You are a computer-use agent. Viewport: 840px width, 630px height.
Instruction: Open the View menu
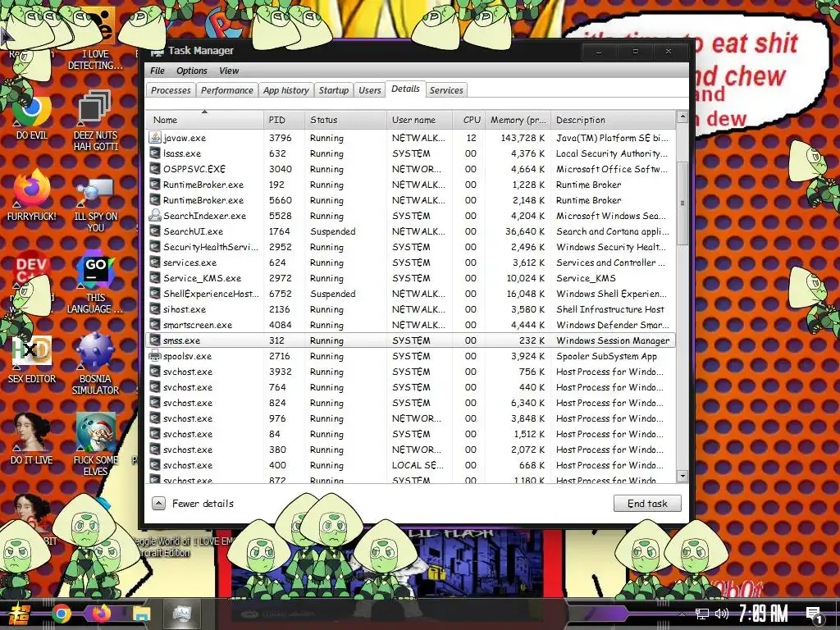click(229, 71)
